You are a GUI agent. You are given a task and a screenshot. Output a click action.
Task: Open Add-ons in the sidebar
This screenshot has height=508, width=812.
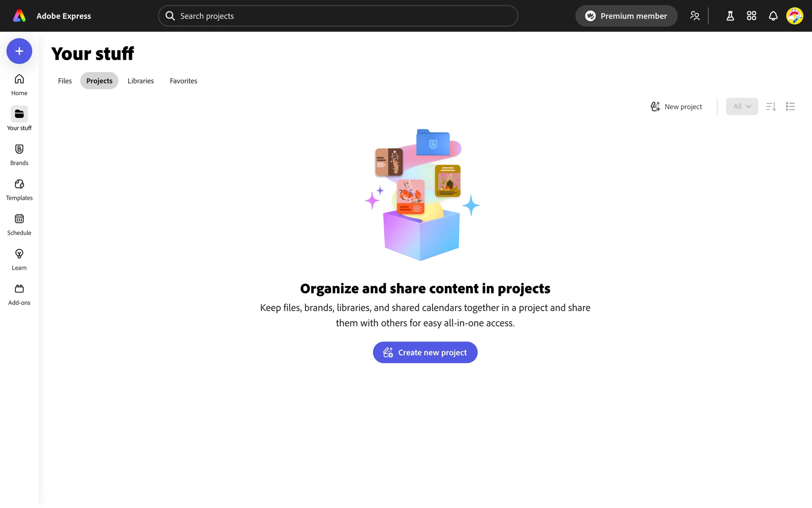[x=19, y=294]
